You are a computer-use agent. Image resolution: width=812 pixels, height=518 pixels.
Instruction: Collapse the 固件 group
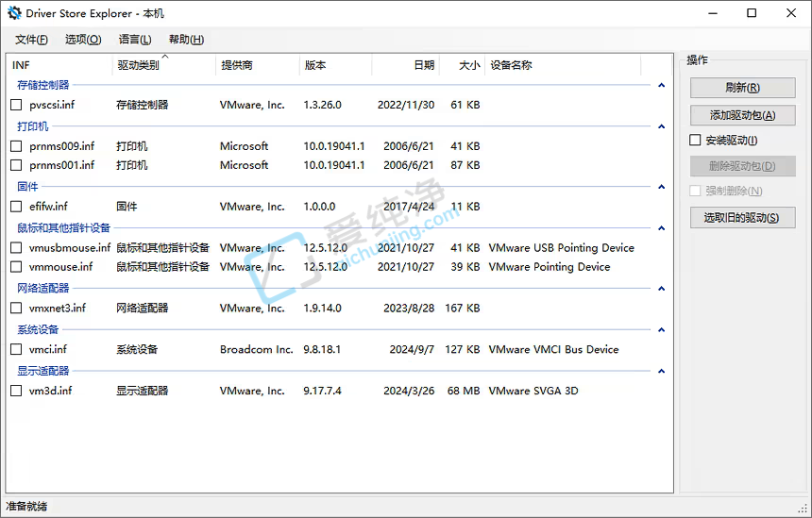click(661, 187)
